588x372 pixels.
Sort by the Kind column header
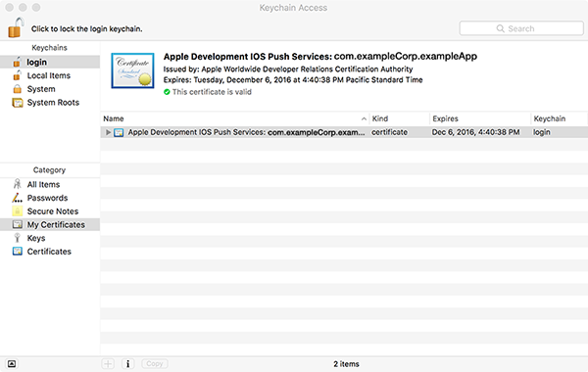pos(400,118)
